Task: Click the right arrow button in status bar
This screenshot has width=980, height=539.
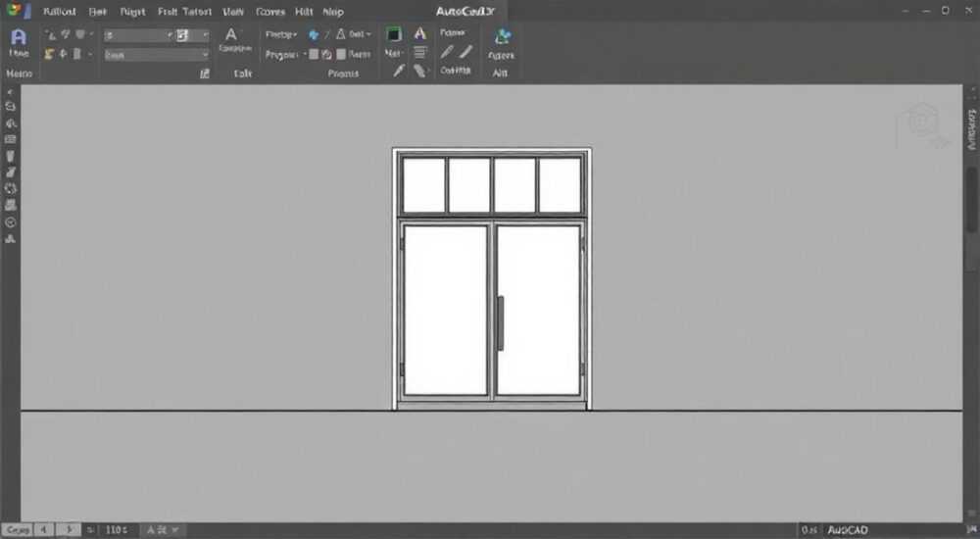Action: tap(70, 529)
